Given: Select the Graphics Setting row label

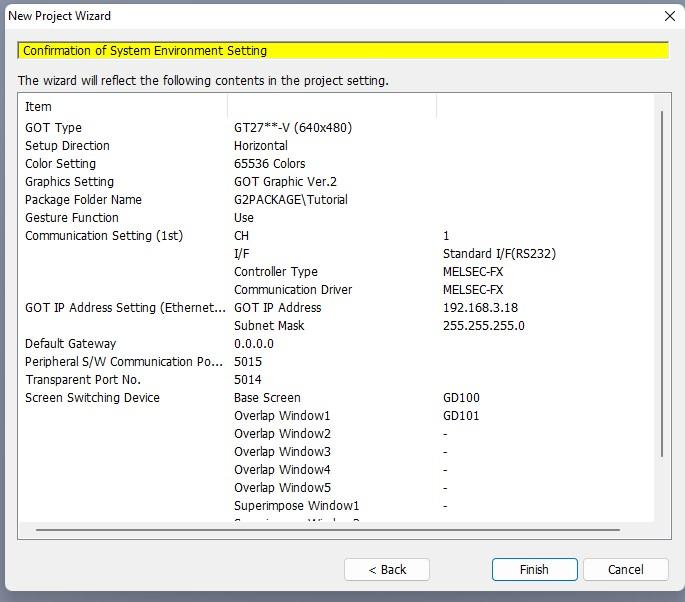Looking at the screenshot, I should coord(69,181).
